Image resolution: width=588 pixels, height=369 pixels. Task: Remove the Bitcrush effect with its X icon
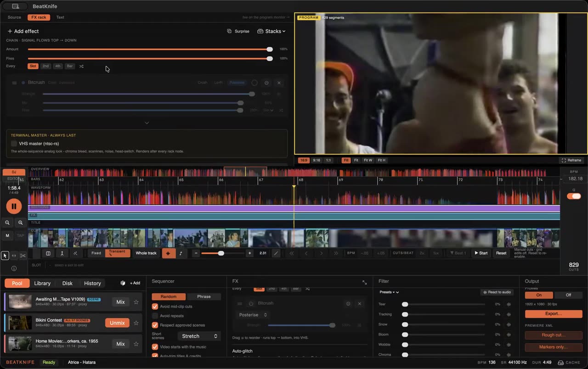(x=279, y=83)
